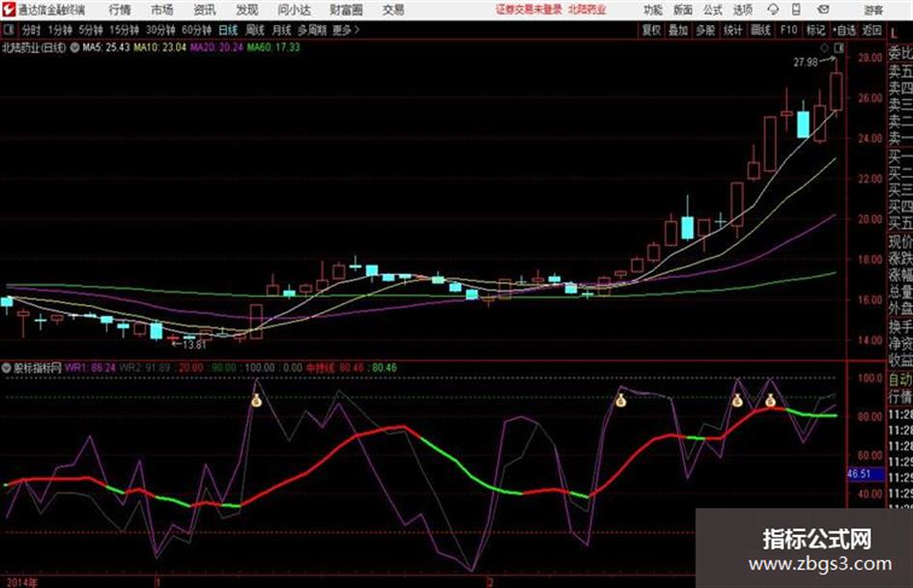Click the MA60: 17.33 label
Viewport: 913px width, 588px height.
pos(273,47)
